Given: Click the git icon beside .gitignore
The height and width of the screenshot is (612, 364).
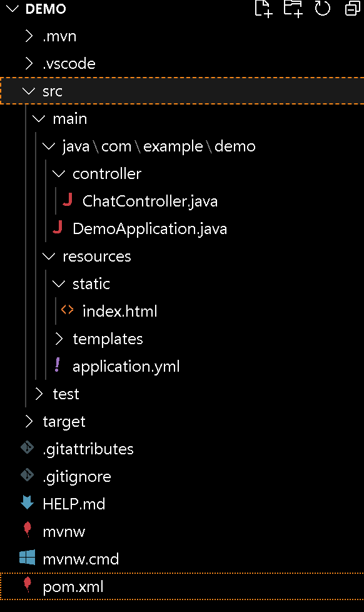Looking at the screenshot, I should [x=28, y=476].
